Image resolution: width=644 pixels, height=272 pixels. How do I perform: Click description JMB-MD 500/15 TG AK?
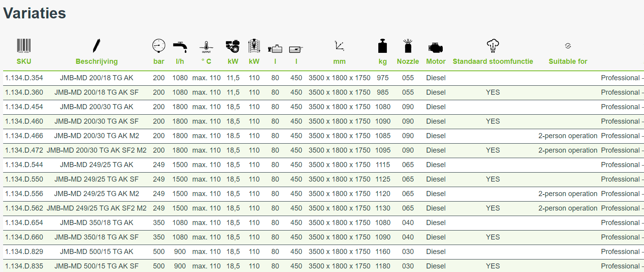pyautogui.click(x=97, y=252)
